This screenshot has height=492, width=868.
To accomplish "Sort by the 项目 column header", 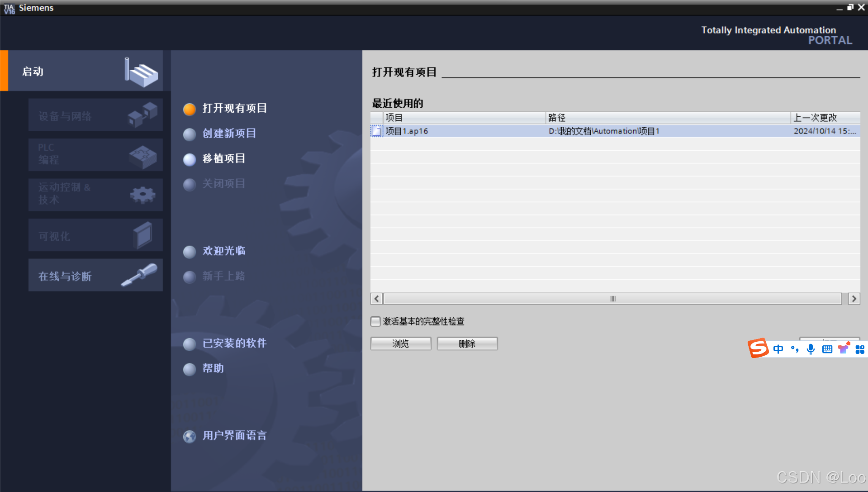I will tap(464, 118).
